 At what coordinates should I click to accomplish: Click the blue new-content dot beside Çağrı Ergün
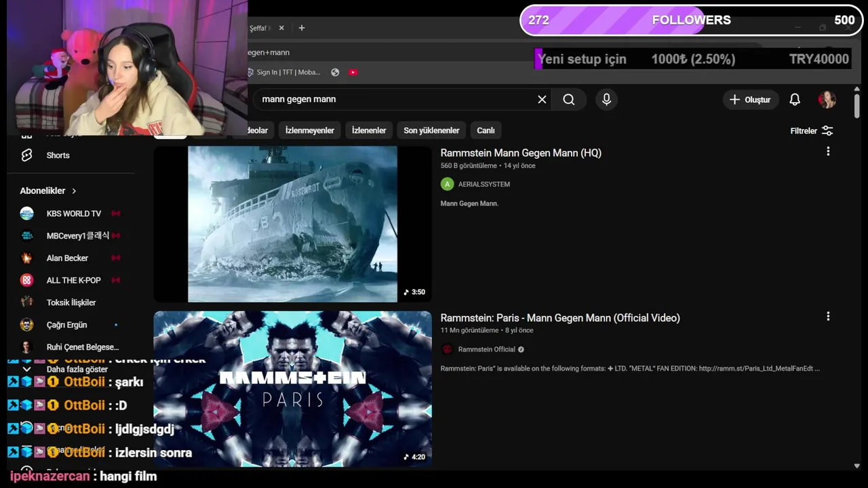pyautogui.click(x=116, y=325)
